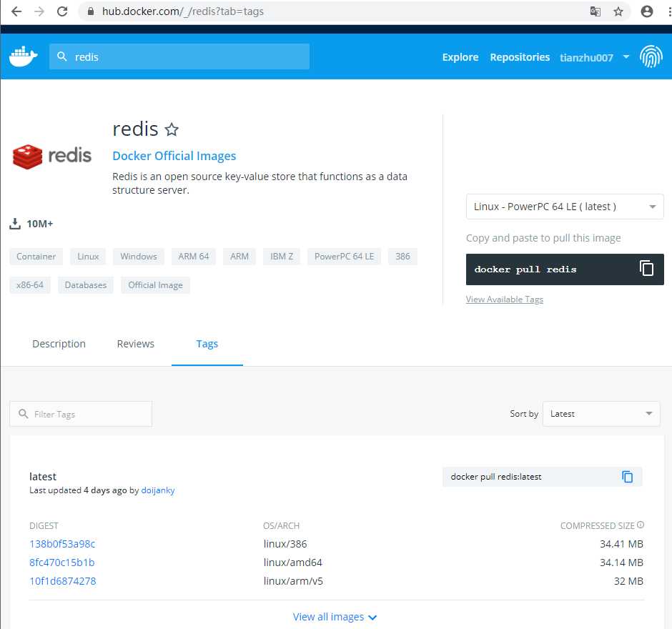Screen dimensions: 672x629
Task: Click the ARM tag chip
Action: (x=239, y=256)
